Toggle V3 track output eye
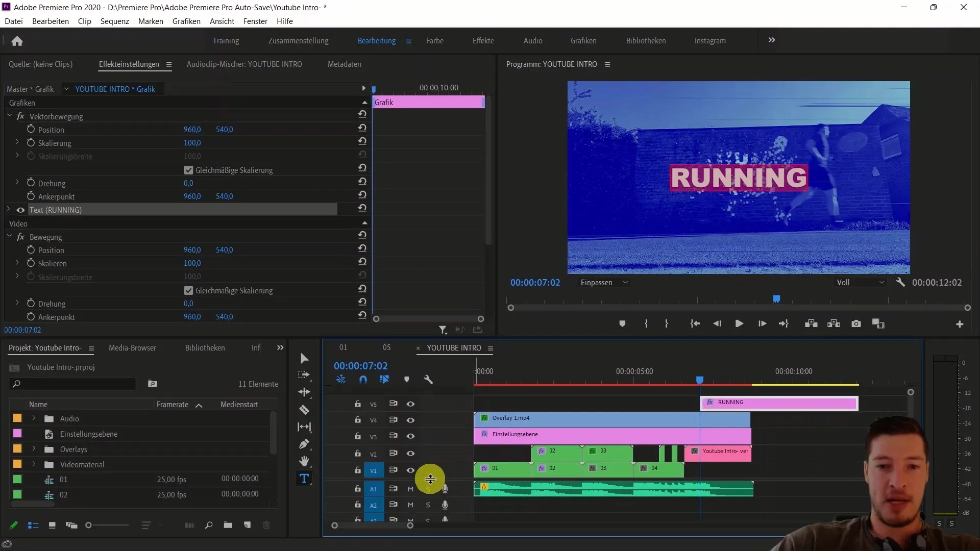Image resolution: width=980 pixels, height=551 pixels. 410,436
